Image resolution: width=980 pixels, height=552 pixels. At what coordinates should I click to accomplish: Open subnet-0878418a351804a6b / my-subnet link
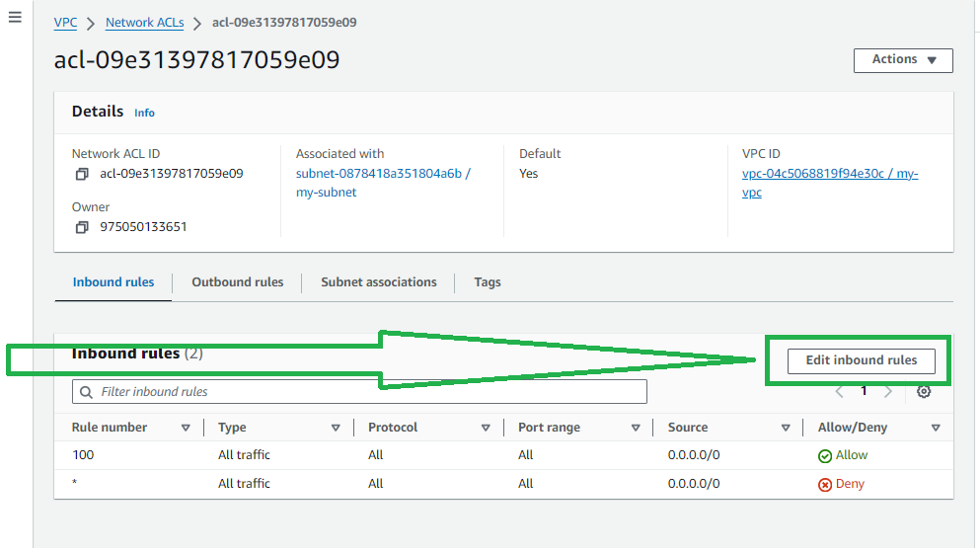click(x=383, y=183)
